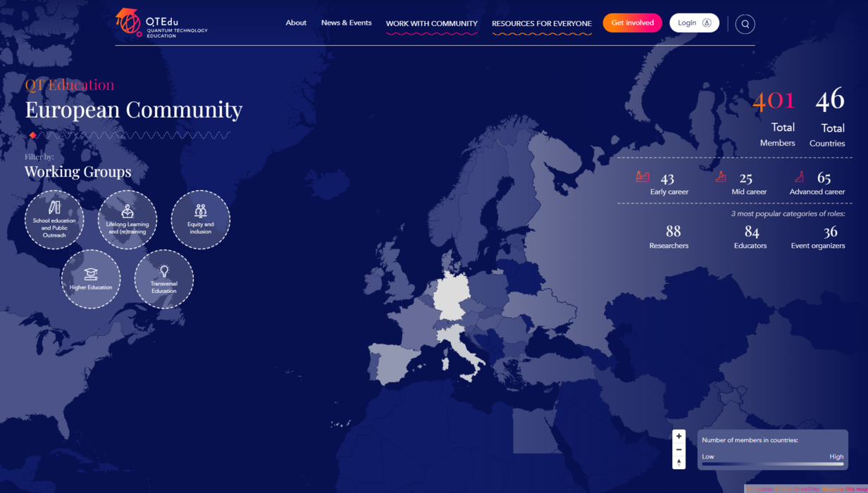
Task: Zoom out of the map
Action: (678, 449)
